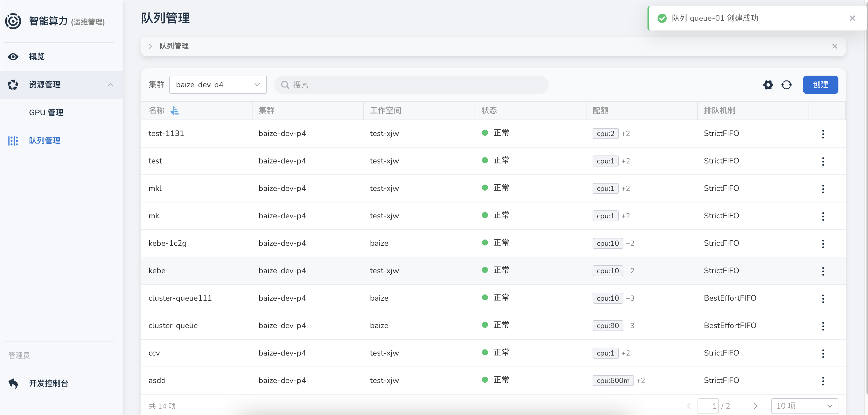Open actions menu for cluster-queue row
Viewport: 868px width, 415px height.
click(x=823, y=326)
